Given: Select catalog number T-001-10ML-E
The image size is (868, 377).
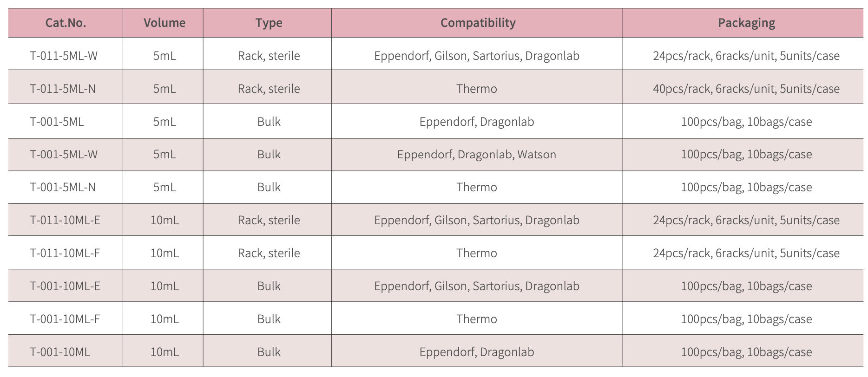Looking at the screenshot, I should point(65,286).
